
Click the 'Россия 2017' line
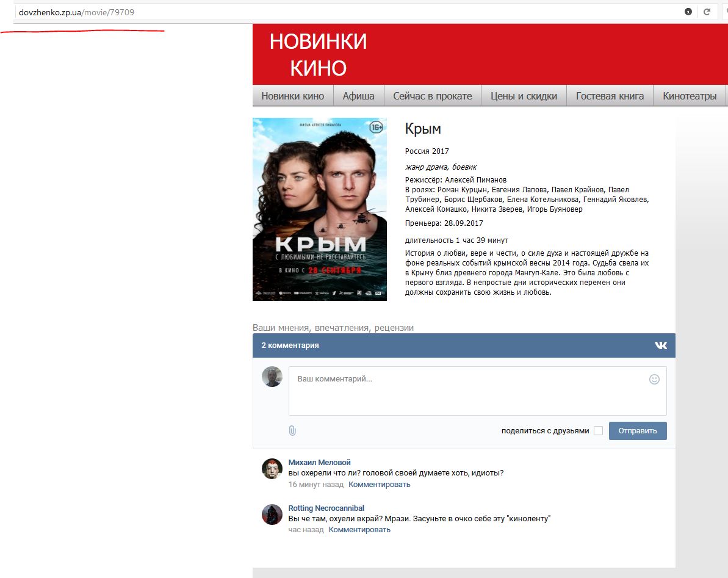(x=427, y=151)
